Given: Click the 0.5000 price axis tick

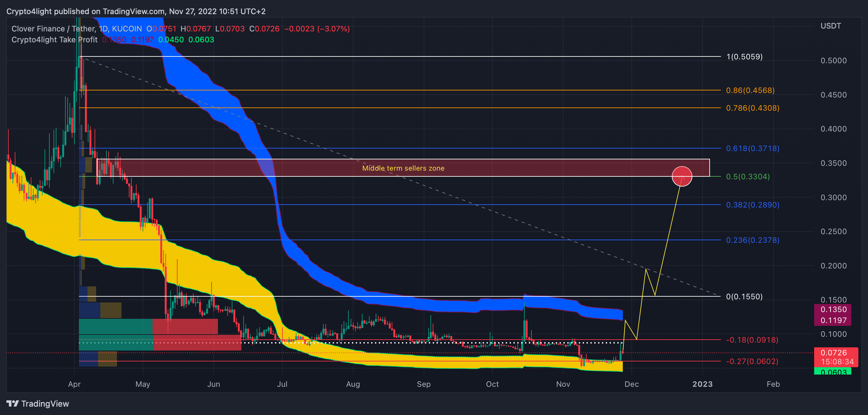Looking at the screenshot, I should 833,61.
